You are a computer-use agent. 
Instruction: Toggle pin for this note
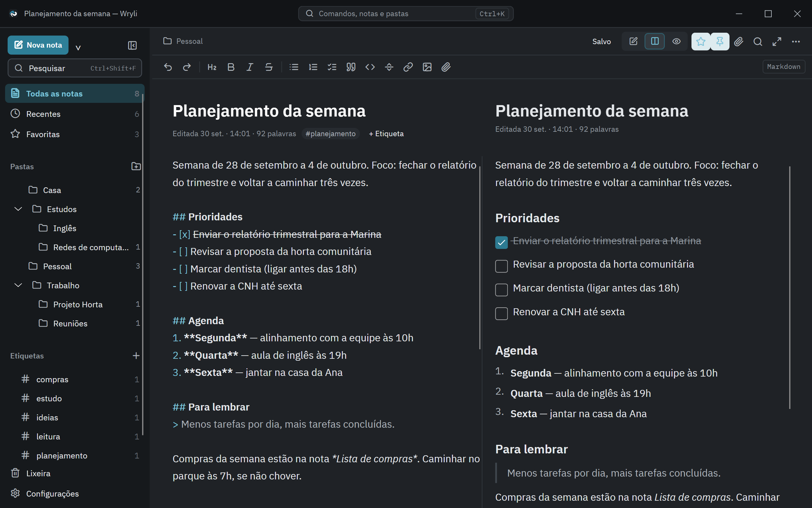(720, 41)
